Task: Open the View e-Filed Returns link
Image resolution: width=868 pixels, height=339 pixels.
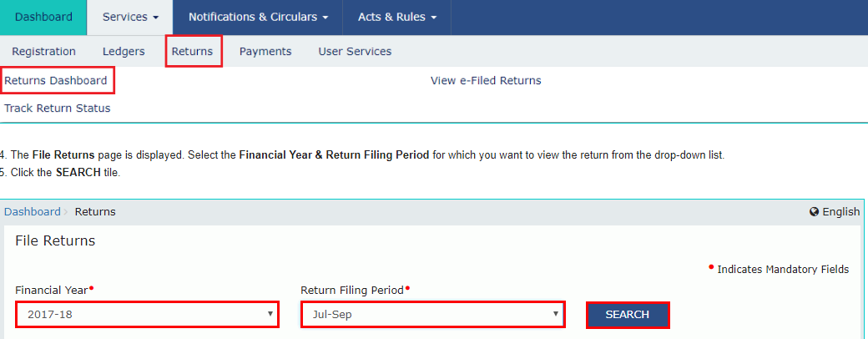Action: click(486, 81)
